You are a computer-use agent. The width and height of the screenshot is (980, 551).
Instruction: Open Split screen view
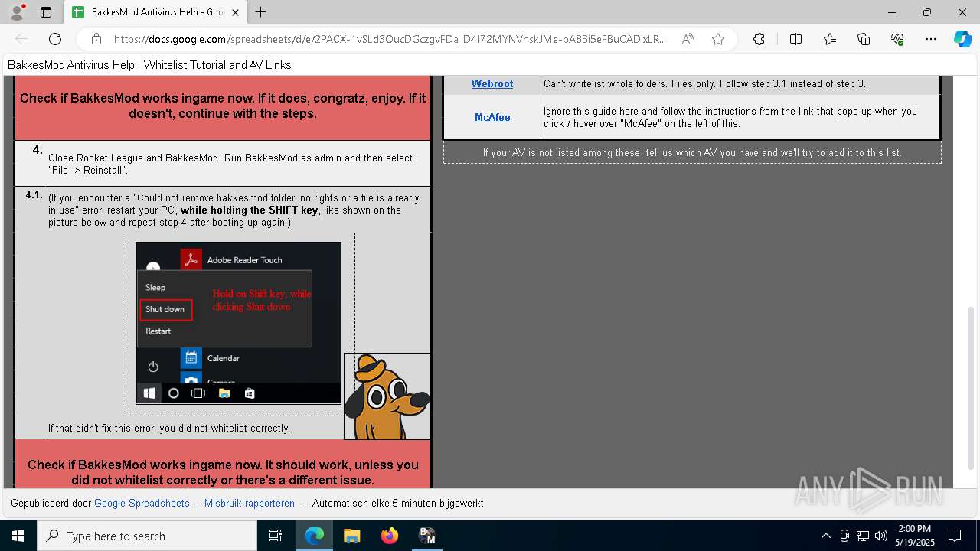click(x=795, y=39)
